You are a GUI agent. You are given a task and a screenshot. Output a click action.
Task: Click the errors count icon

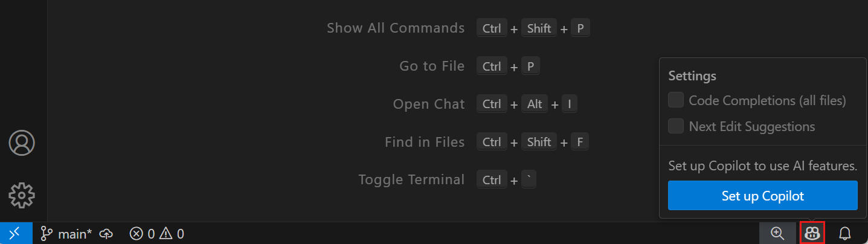point(137,234)
